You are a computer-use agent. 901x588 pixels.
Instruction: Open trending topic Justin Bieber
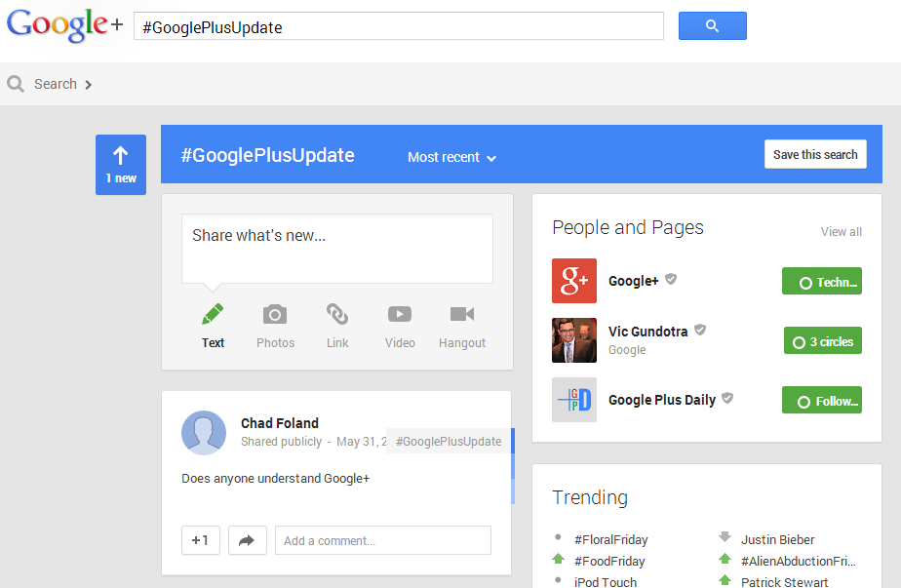(777, 539)
